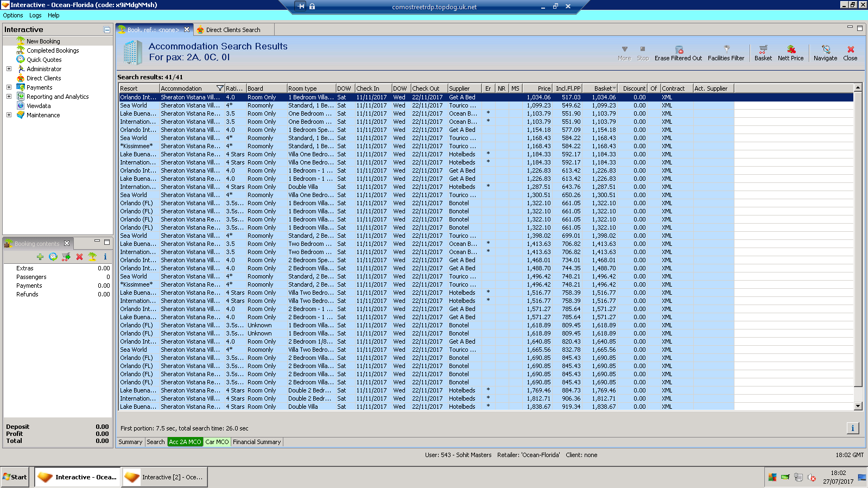Expand the Maintenance tree node
Image resolution: width=868 pixels, height=488 pixels.
[x=9, y=115]
